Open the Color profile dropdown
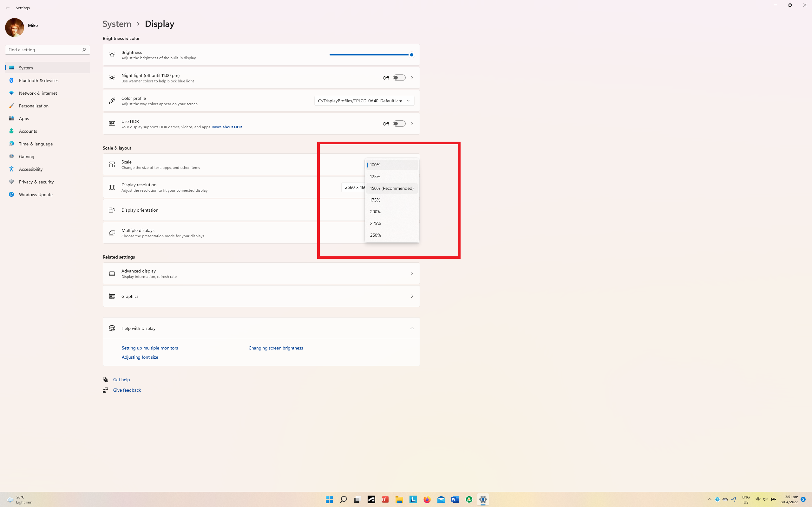This screenshot has width=812, height=507. pos(364,101)
